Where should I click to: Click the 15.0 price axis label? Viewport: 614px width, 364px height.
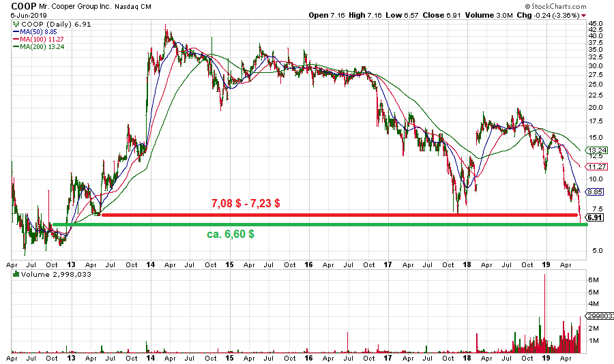[x=596, y=138]
